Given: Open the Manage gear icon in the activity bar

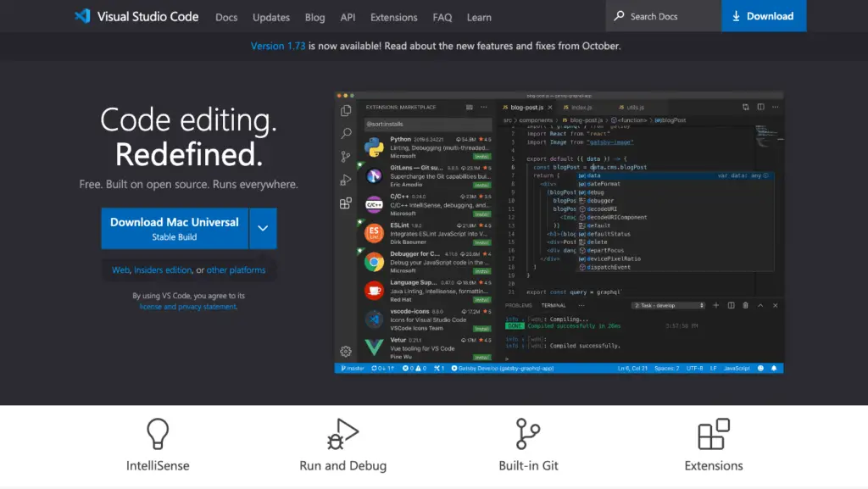Looking at the screenshot, I should (x=346, y=351).
